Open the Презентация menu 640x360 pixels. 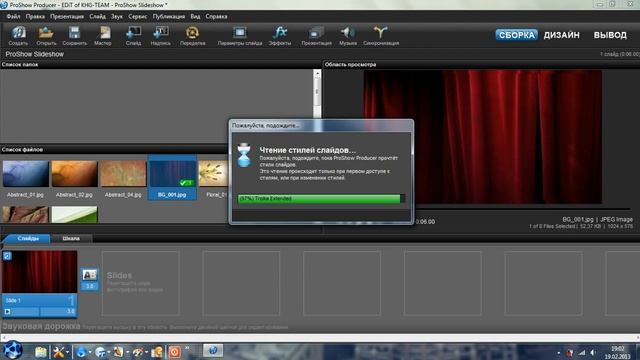[67, 17]
